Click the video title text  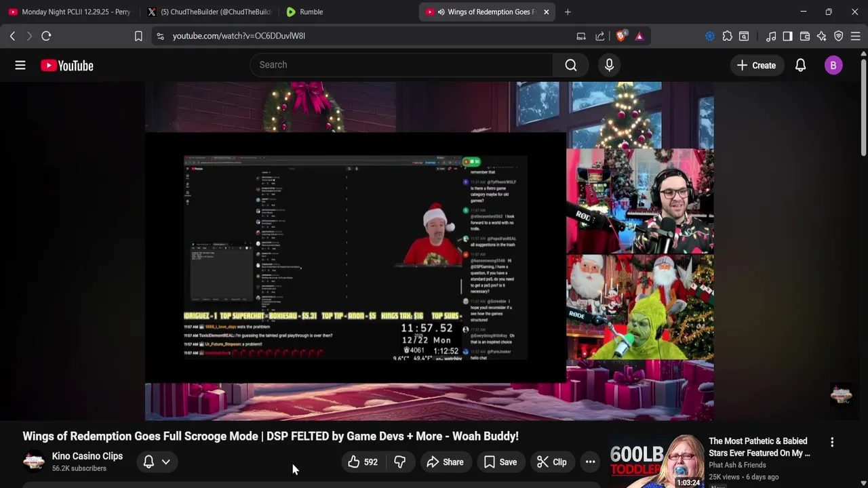[271, 436]
